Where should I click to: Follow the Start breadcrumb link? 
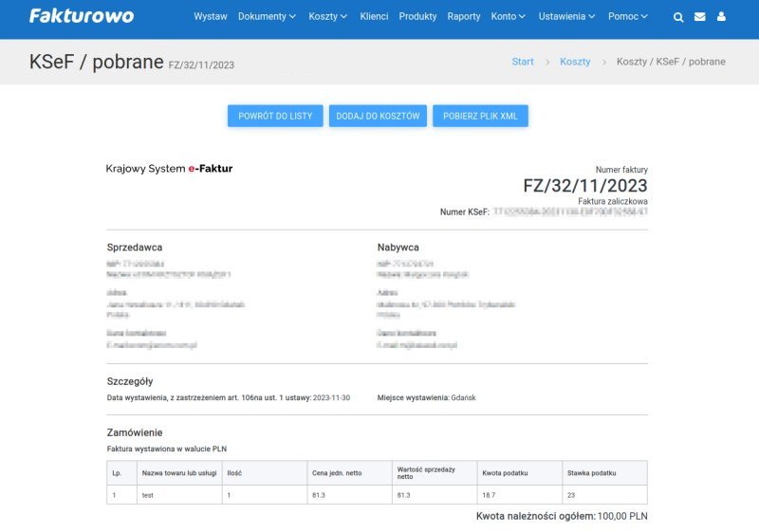point(523,62)
